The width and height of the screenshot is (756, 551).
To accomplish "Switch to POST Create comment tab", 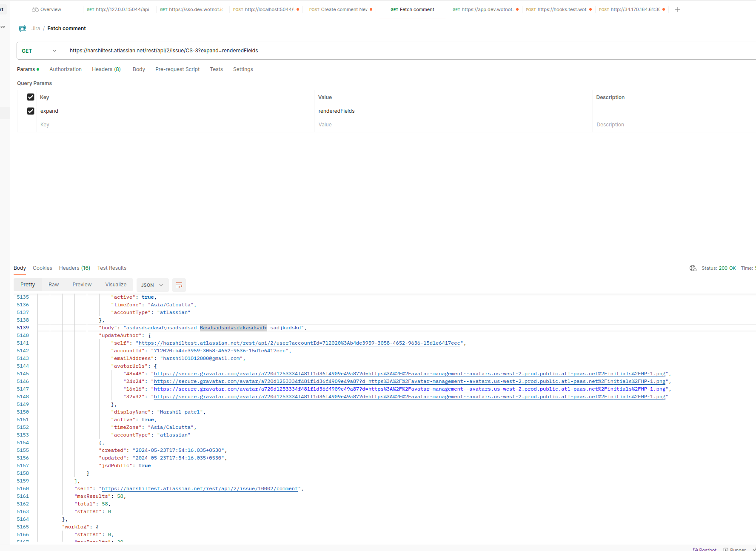I will (x=340, y=9).
